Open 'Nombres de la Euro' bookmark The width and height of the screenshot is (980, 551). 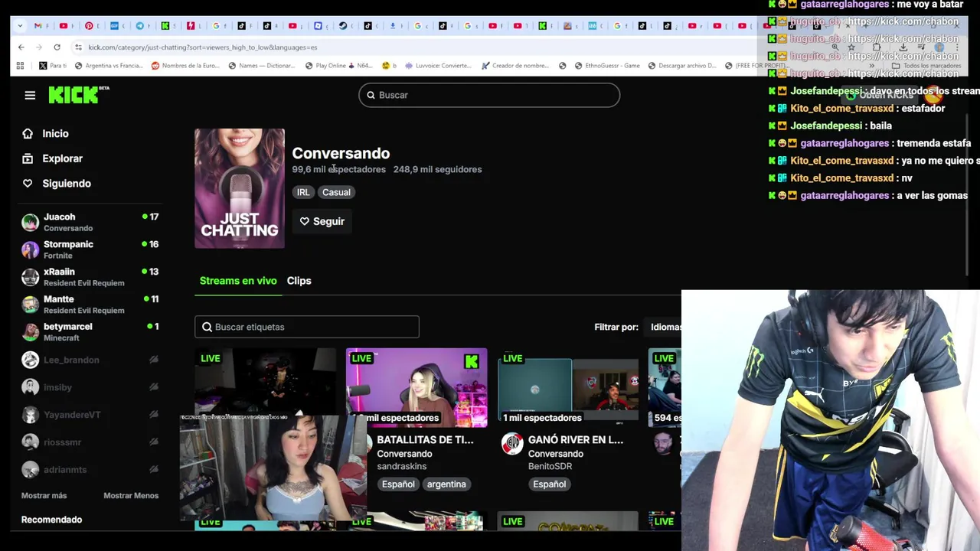click(185, 66)
